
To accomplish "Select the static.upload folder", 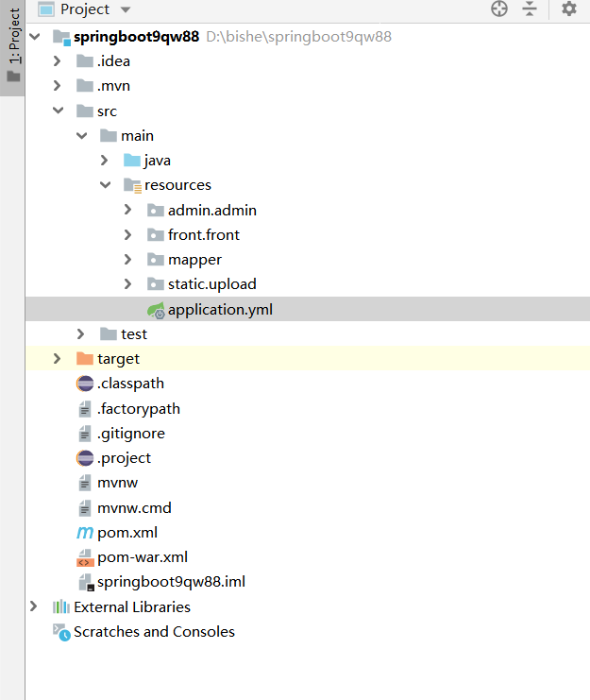I will 211,284.
